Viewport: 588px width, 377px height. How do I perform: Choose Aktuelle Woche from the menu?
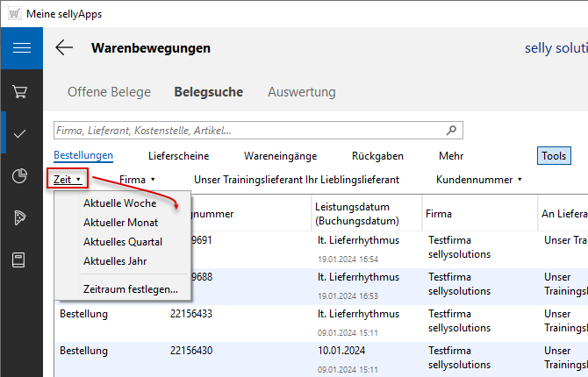(119, 203)
